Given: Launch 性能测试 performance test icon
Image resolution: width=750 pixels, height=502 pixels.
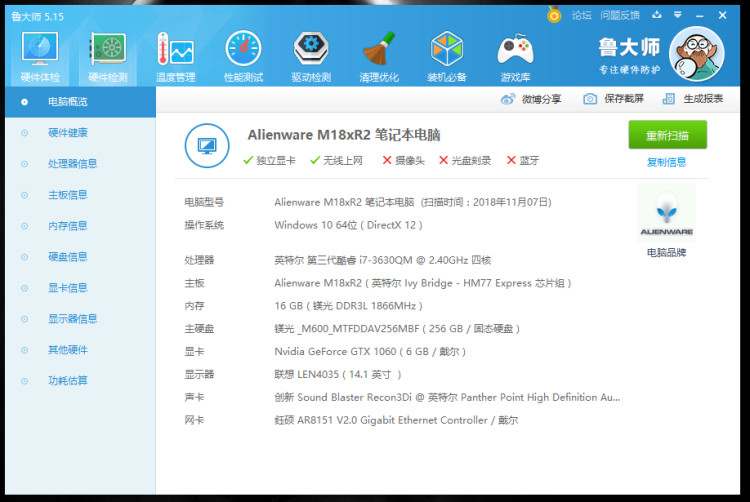Looking at the screenshot, I should pos(243,56).
